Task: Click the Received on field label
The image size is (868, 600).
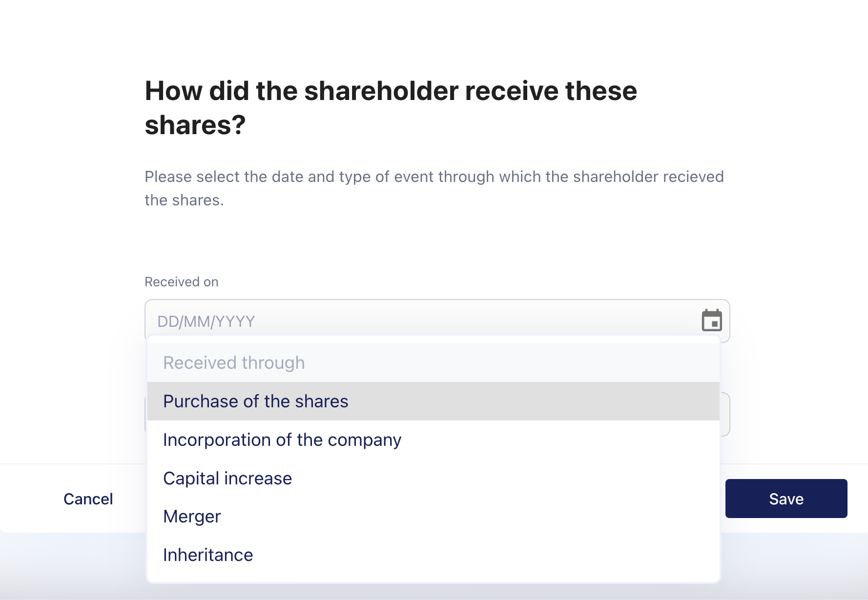Action: 182,282
